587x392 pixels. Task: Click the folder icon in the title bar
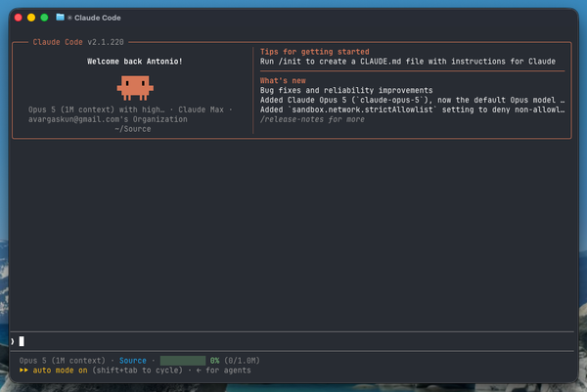[60, 18]
